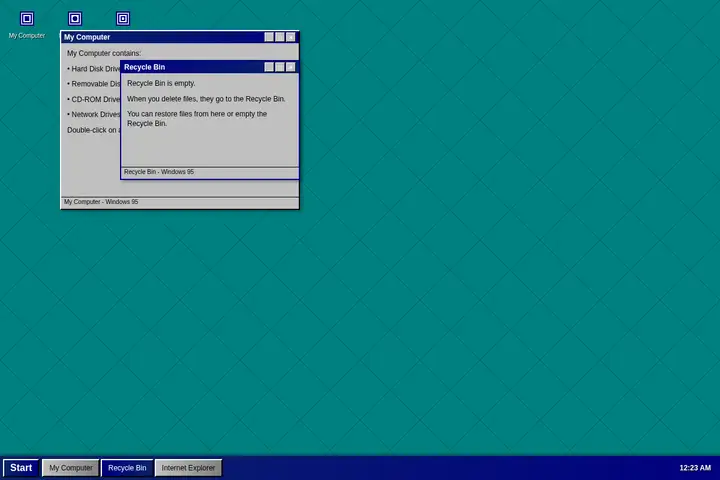Screen dimensions: 720x480
Task: Minimize the Recycle Bin window
Action: pyautogui.click(x=269, y=67)
